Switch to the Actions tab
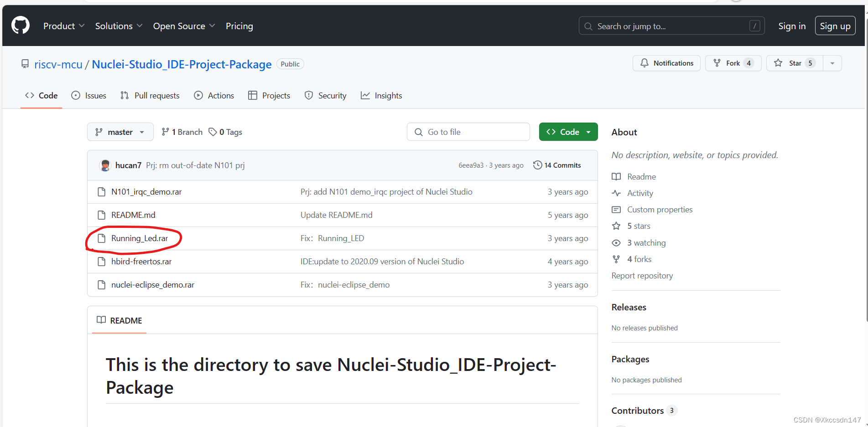Viewport: 868px width, 427px height. point(214,95)
